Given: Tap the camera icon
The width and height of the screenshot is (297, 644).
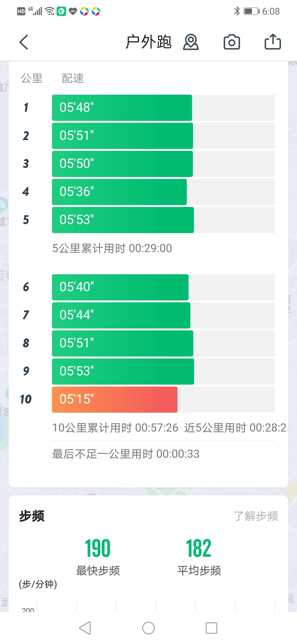Looking at the screenshot, I should (x=232, y=42).
